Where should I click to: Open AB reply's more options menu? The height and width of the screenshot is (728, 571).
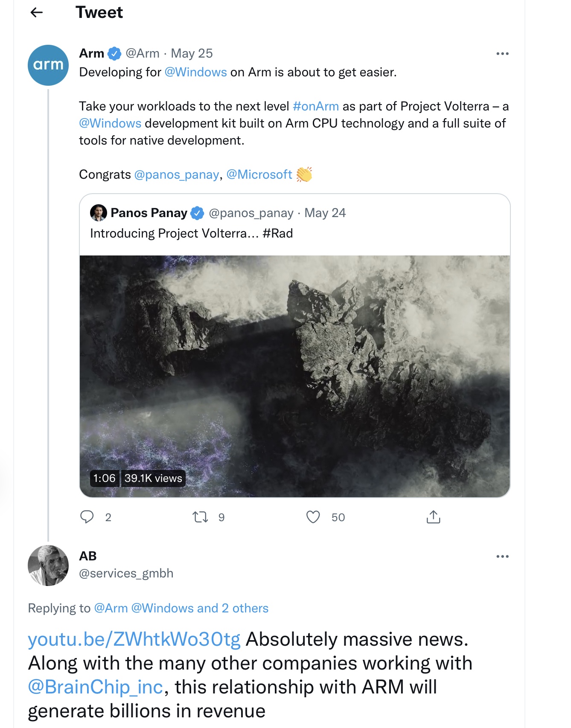tap(502, 557)
